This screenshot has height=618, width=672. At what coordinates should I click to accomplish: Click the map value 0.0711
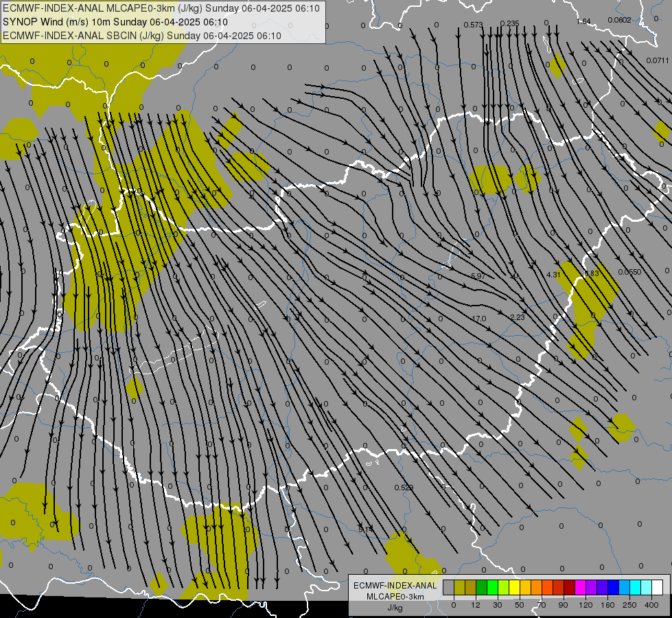point(658,60)
